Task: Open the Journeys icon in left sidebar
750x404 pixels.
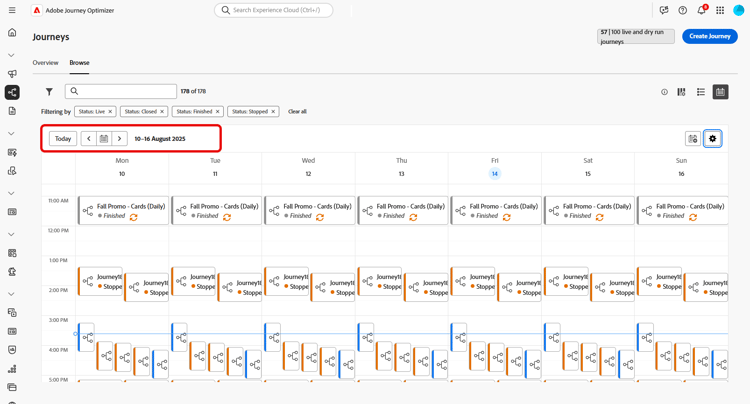Action: click(x=12, y=92)
